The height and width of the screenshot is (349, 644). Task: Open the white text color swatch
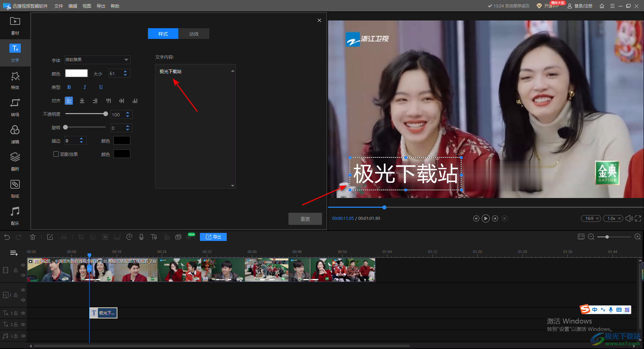pyautogui.click(x=76, y=73)
